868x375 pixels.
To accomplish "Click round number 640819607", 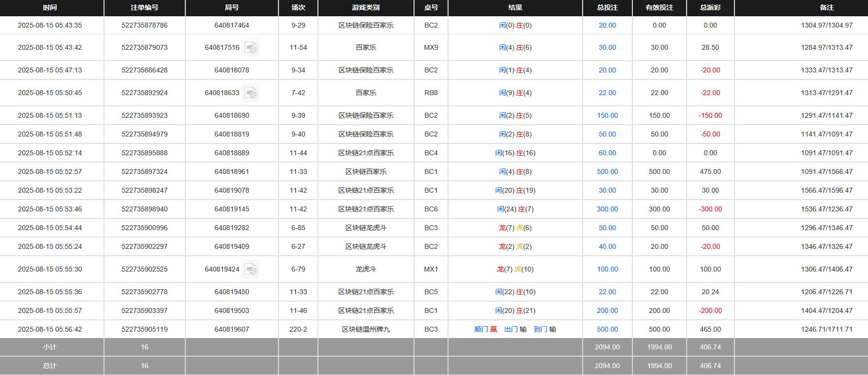I will click(232, 329).
